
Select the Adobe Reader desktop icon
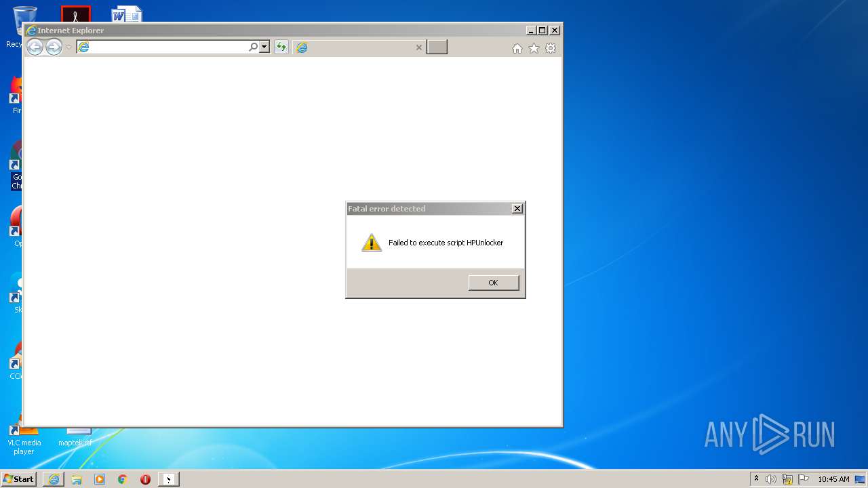[x=75, y=14]
